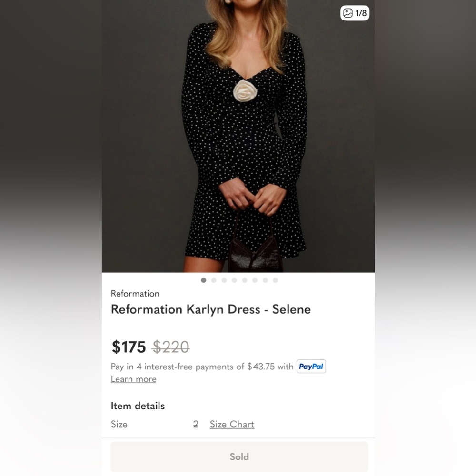Open the Size Chart
The width and height of the screenshot is (476, 476).
(232, 424)
